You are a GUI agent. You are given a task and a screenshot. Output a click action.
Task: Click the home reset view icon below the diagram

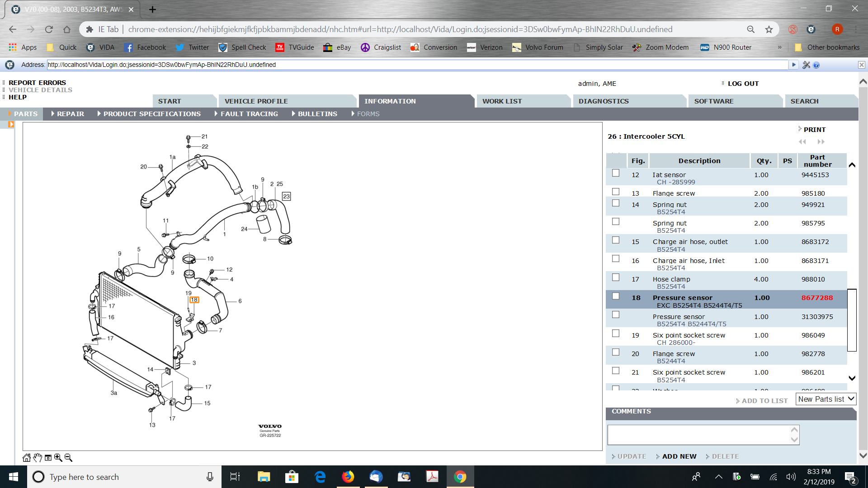click(27, 458)
